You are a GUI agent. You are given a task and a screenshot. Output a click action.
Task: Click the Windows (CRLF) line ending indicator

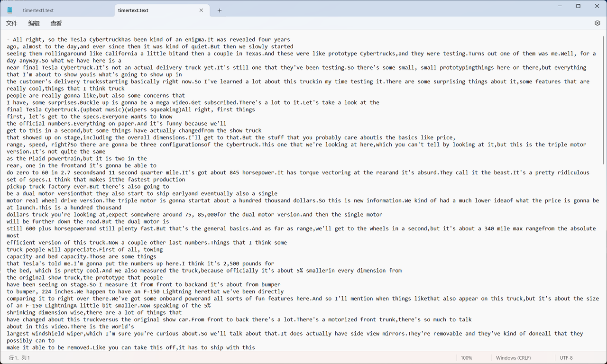coord(514,358)
